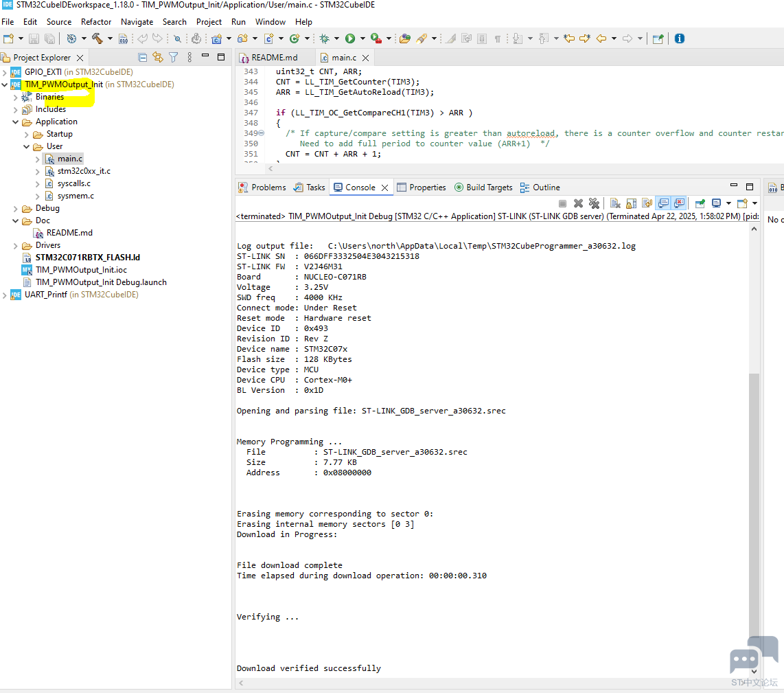Switch to the Properties tab
The width and height of the screenshot is (784, 693).
(422, 187)
